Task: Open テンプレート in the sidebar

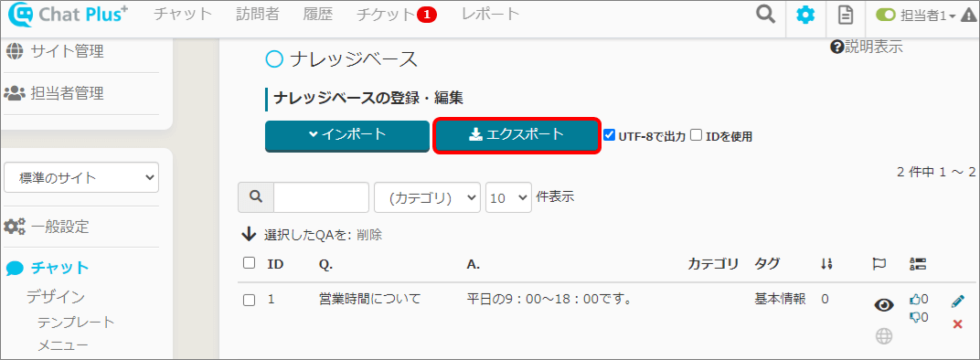Action: tap(76, 323)
